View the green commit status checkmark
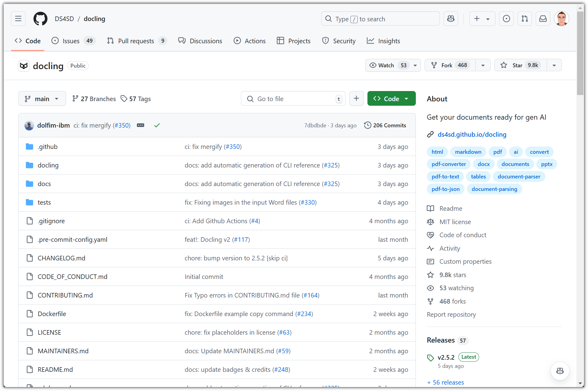The image size is (588, 391). coord(157,125)
